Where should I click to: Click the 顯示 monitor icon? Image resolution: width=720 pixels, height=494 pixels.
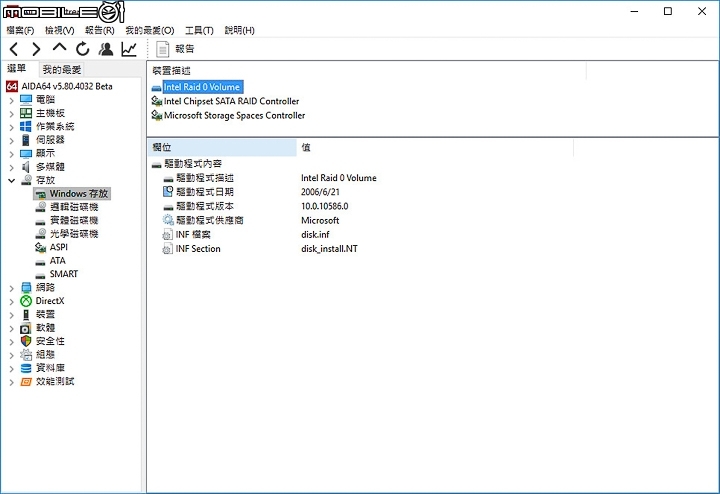[x=26, y=153]
